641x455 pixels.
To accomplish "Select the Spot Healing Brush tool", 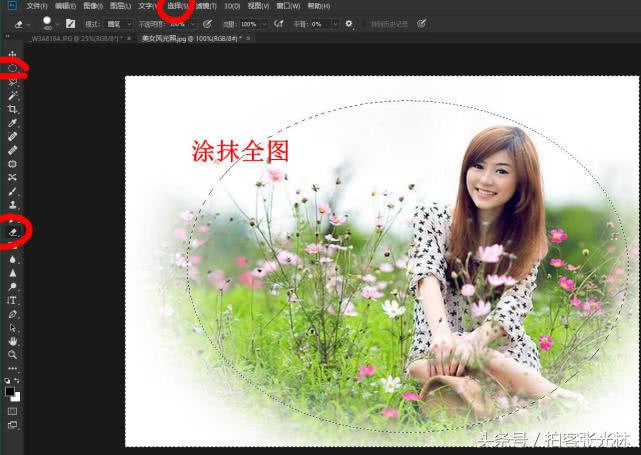I will pyautogui.click(x=13, y=137).
